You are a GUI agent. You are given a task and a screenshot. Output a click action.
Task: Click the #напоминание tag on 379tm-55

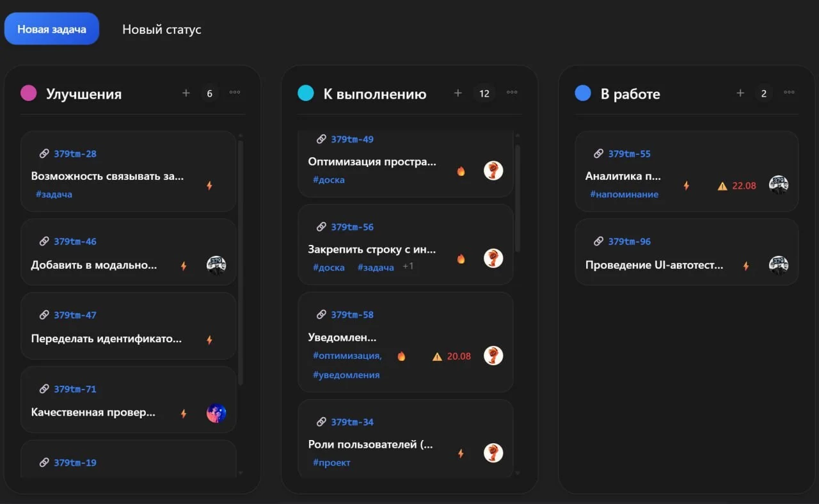click(x=624, y=194)
